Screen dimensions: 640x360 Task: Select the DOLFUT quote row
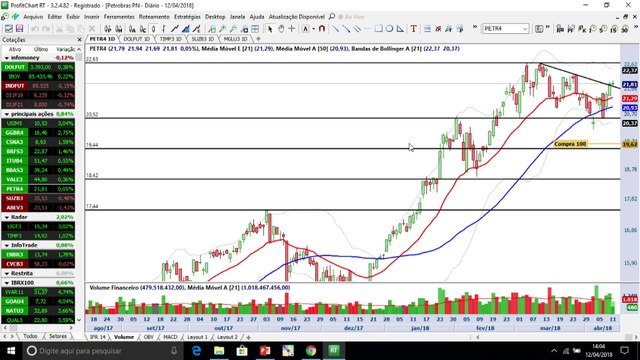pos(38,67)
